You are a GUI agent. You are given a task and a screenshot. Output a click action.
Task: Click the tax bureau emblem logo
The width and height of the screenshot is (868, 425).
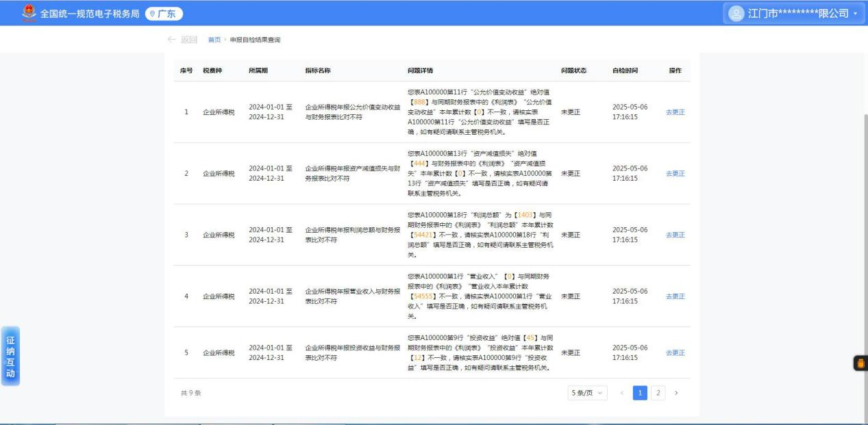(x=28, y=13)
